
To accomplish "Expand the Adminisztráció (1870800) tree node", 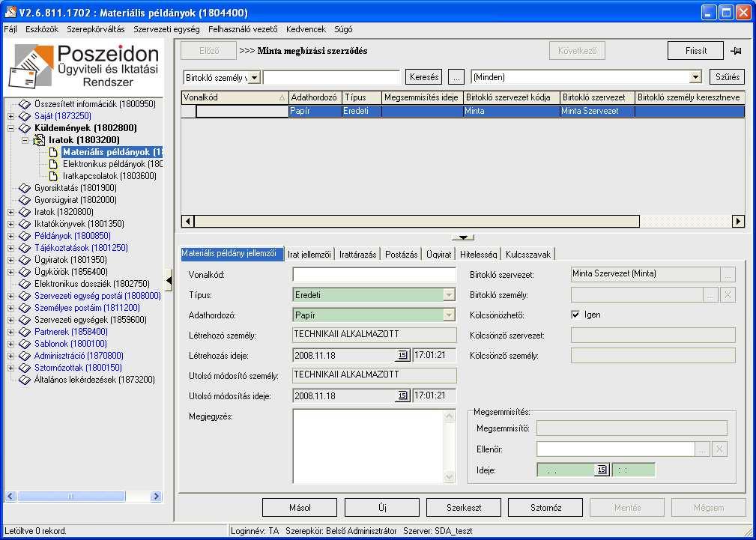I will (x=11, y=357).
